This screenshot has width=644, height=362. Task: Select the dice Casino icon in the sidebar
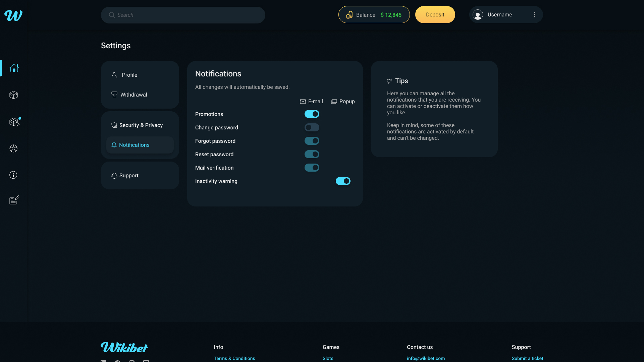(13, 95)
